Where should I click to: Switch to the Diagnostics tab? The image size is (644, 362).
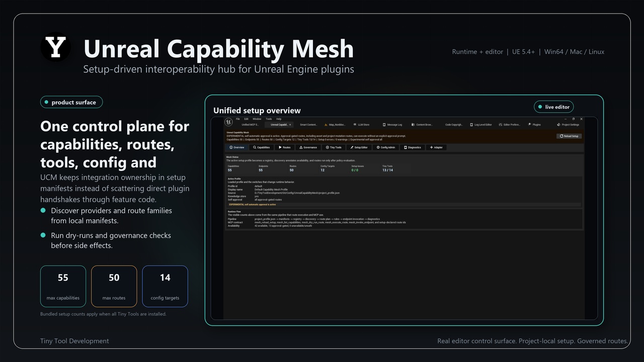[x=412, y=147]
